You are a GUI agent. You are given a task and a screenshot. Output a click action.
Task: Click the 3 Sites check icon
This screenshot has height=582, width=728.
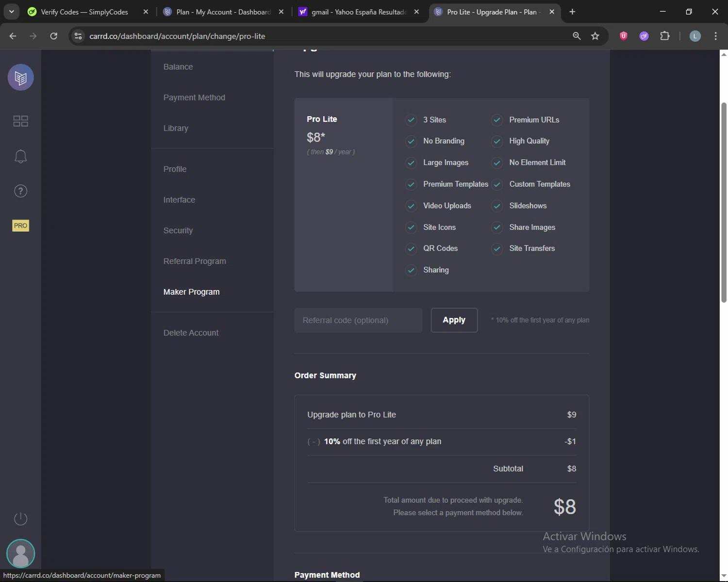[x=411, y=120]
